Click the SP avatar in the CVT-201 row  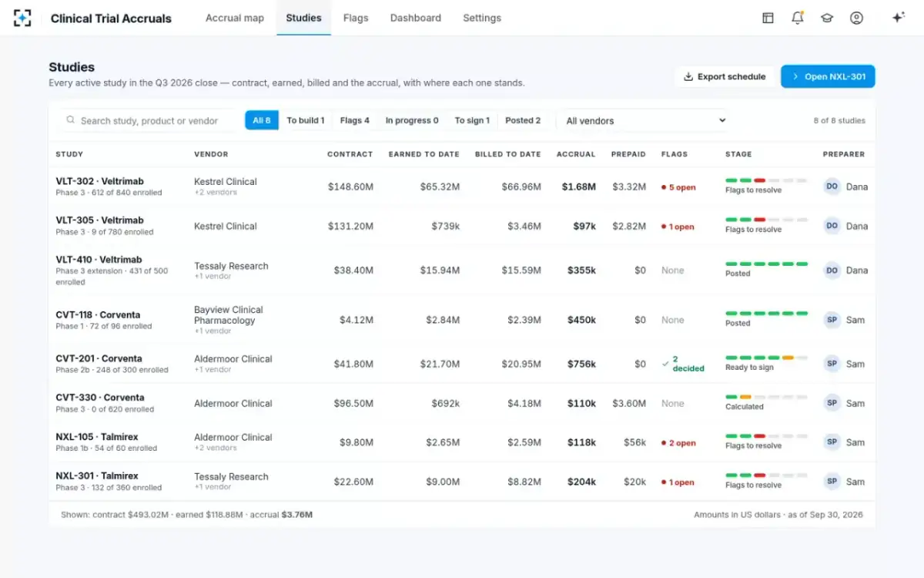click(x=832, y=364)
